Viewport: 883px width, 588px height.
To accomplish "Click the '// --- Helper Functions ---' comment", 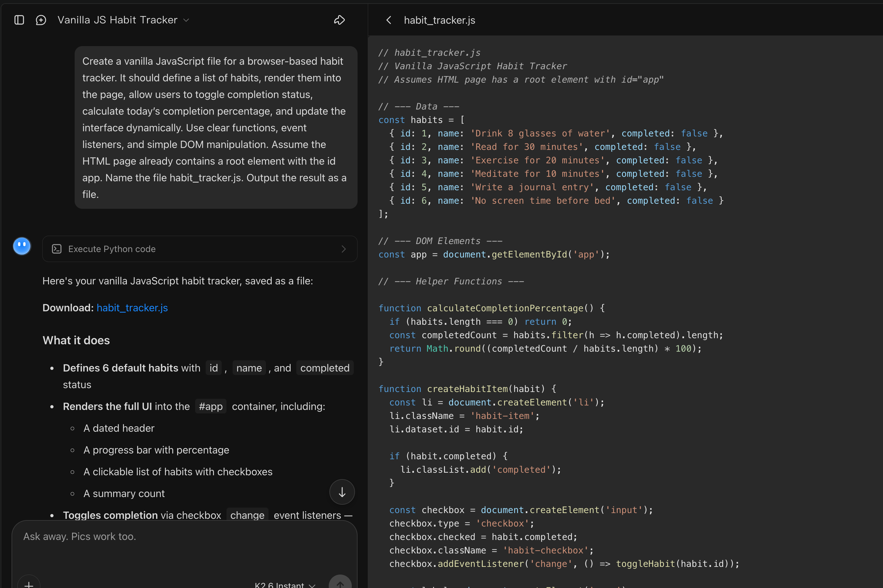I will [451, 281].
